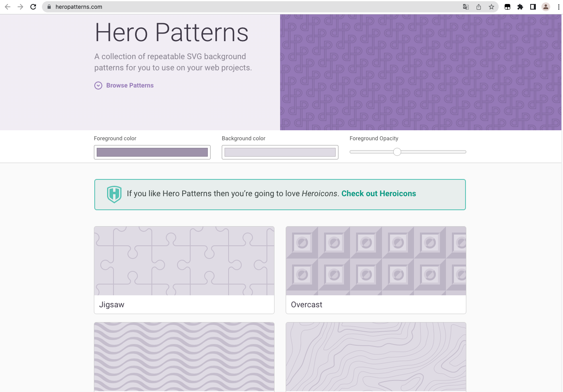This screenshot has width=563, height=392.
Task: Reload the Hero Patterns page
Action: coord(33,7)
